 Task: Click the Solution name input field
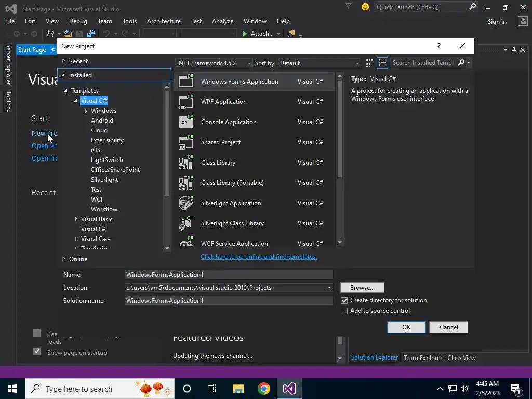(x=229, y=301)
